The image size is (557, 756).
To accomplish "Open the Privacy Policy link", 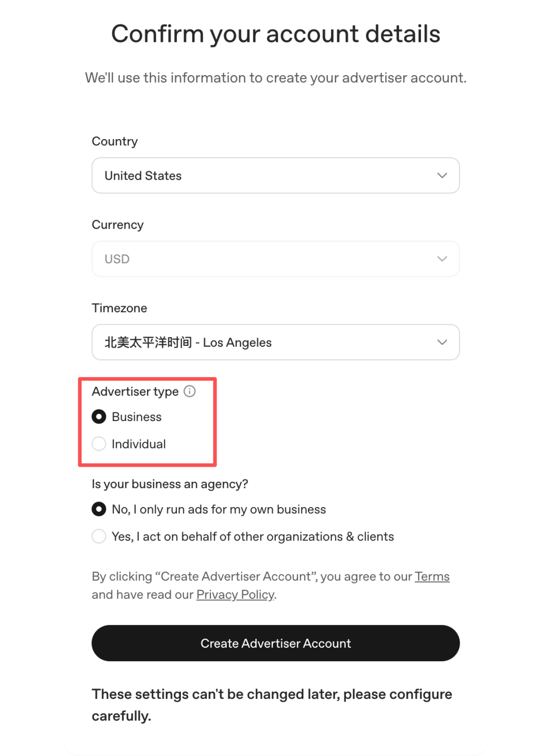I will tap(235, 595).
